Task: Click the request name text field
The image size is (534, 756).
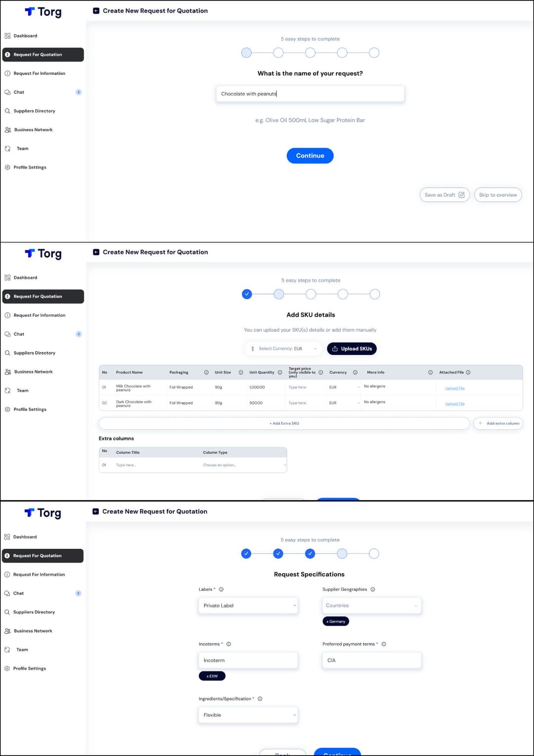Action: 310,94
